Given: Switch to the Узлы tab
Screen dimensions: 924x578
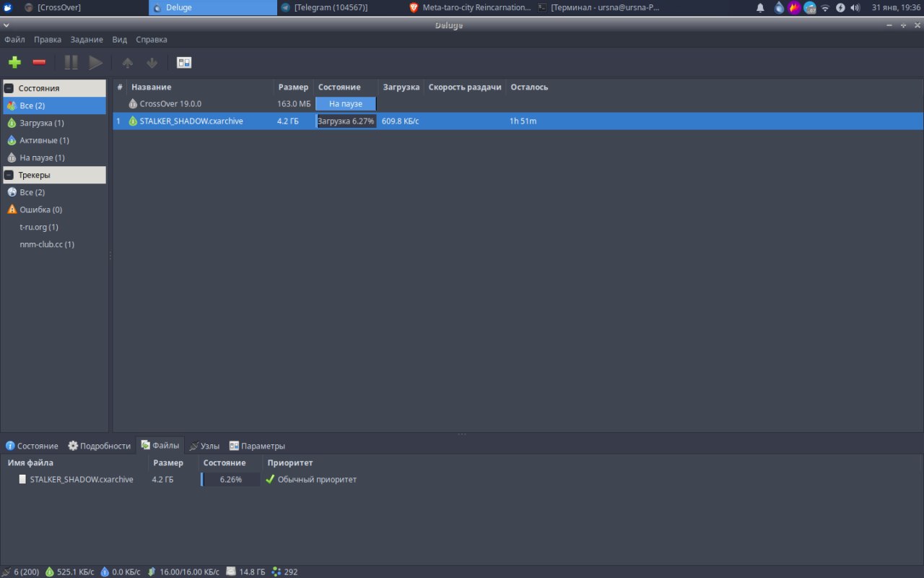Looking at the screenshot, I should click(x=204, y=446).
